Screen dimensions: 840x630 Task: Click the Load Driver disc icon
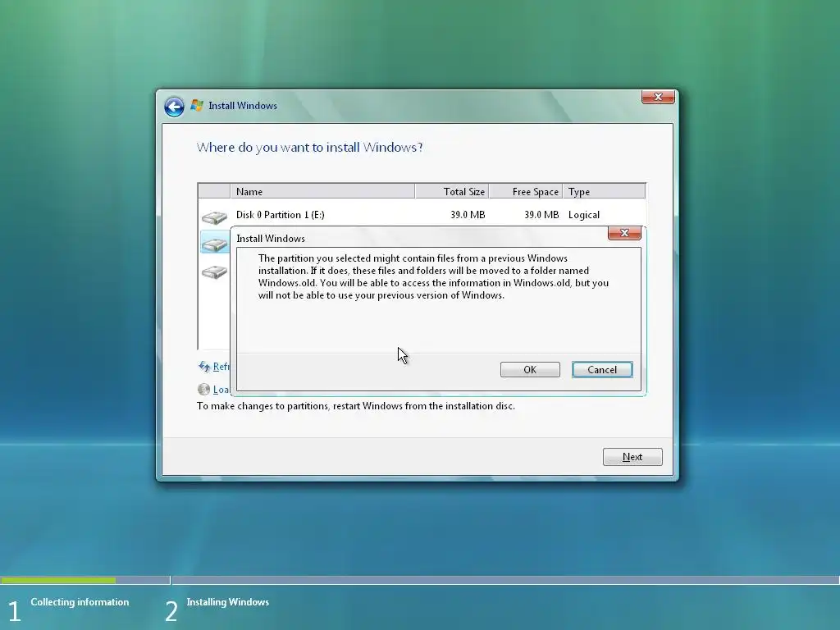point(203,390)
